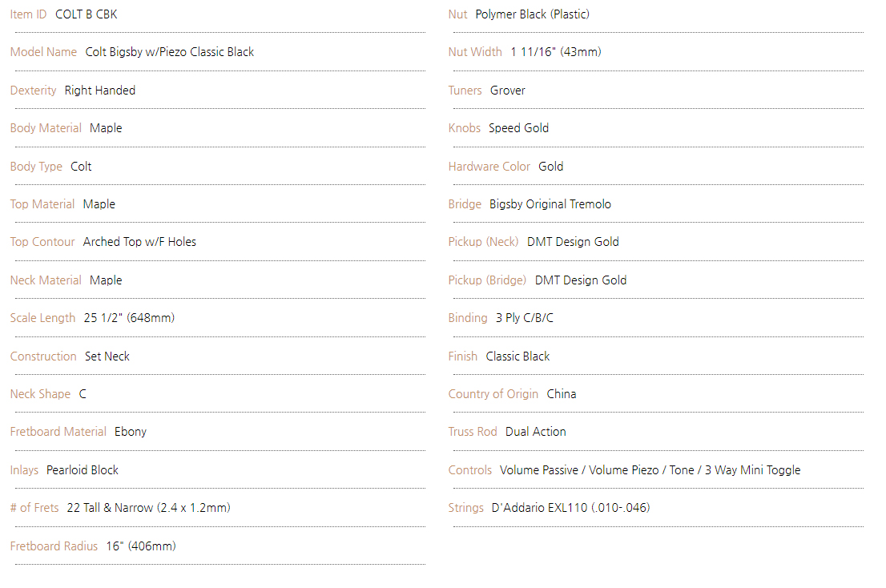Select the Fretboard Material Ebony value
The height and width of the screenshot is (588, 886).
point(131,432)
